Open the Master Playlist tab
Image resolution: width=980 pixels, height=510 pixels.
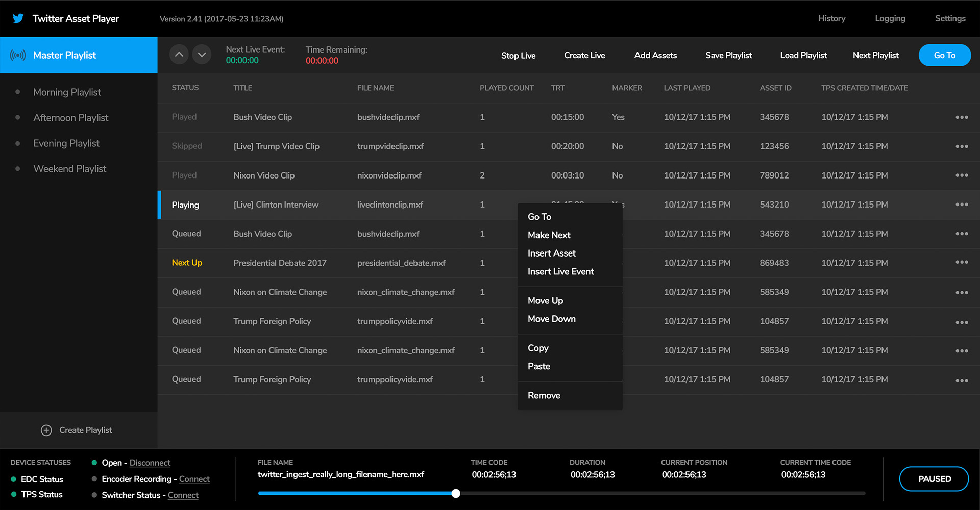click(x=79, y=55)
